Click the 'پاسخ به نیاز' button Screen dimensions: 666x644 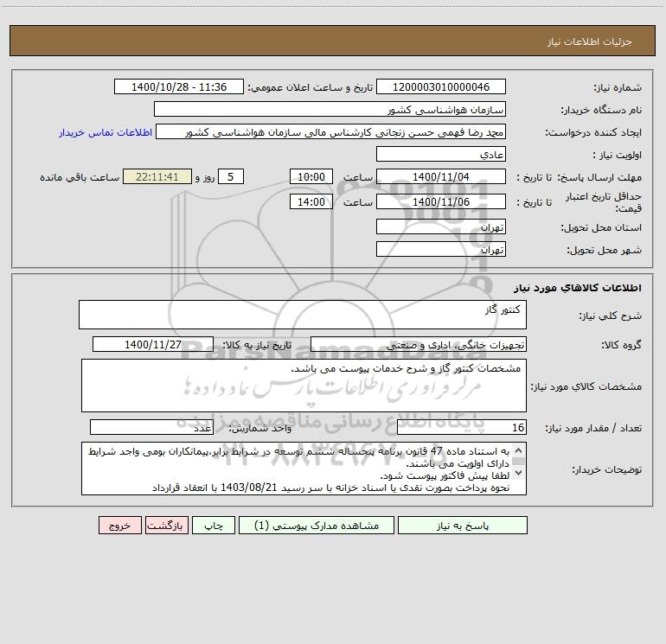(x=463, y=526)
